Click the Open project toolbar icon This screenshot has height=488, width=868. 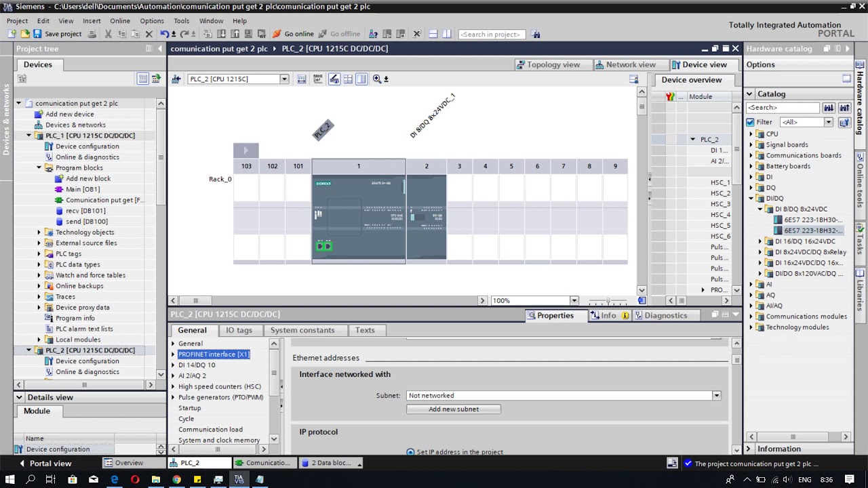(25, 34)
